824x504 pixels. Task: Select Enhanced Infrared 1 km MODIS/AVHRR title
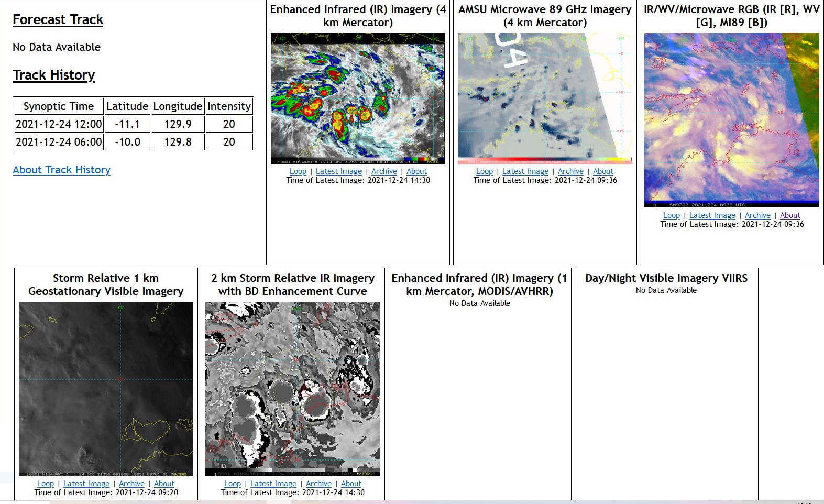479,284
